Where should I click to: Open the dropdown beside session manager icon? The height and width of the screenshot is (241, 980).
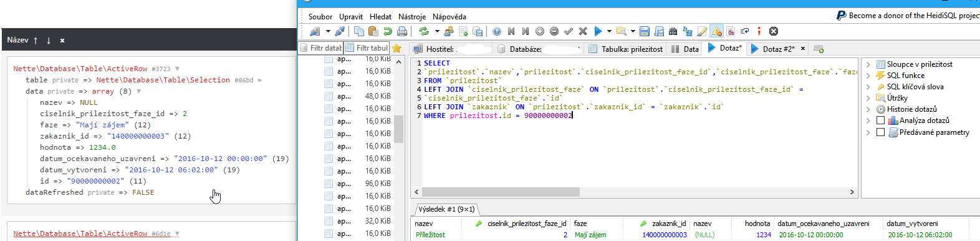[327, 31]
